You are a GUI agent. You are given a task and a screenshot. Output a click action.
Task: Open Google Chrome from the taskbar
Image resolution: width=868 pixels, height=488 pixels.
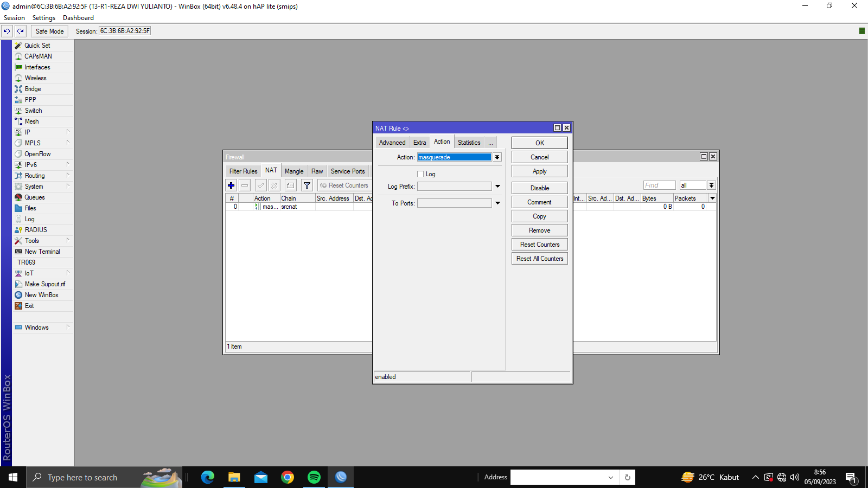coord(288,477)
